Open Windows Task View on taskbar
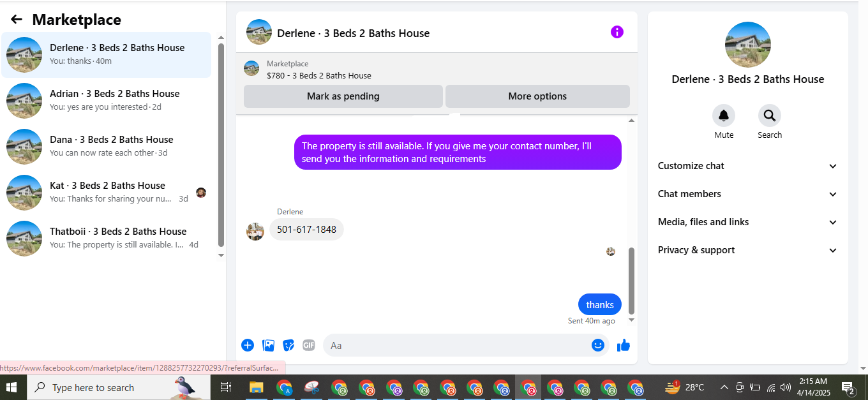This screenshot has height=400, width=868. [x=225, y=387]
